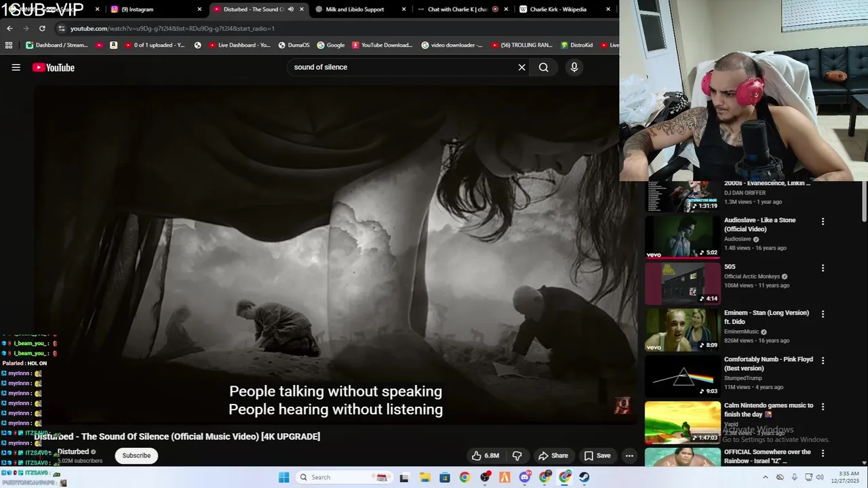Open options menu for Audioslave video
The height and width of the screenshot is (488, 868).
click(823, 222)
